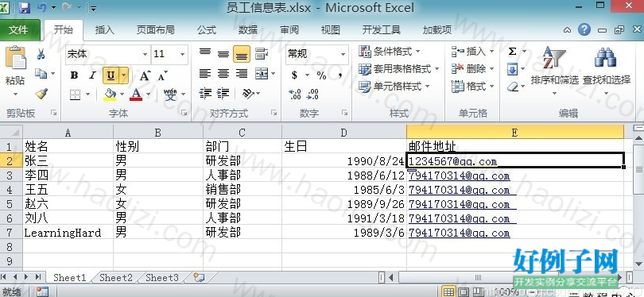Increase indent icon
This screenshot has height=297, width=644.
point(223,94)
